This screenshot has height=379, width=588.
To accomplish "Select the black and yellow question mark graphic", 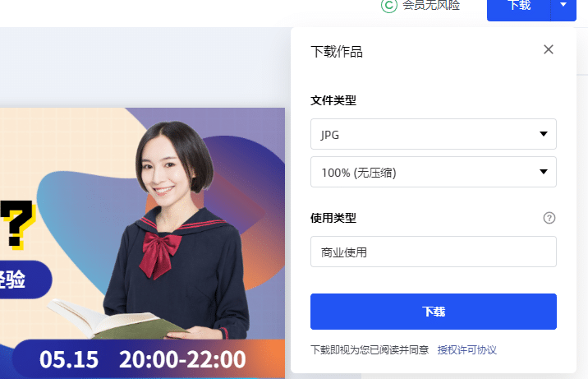I will click(17, 224).
